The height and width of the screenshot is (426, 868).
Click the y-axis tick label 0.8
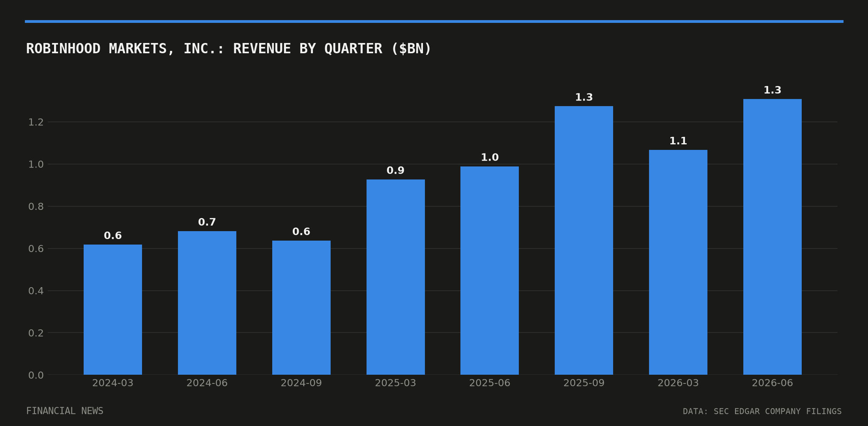click(x=36, y=207)
